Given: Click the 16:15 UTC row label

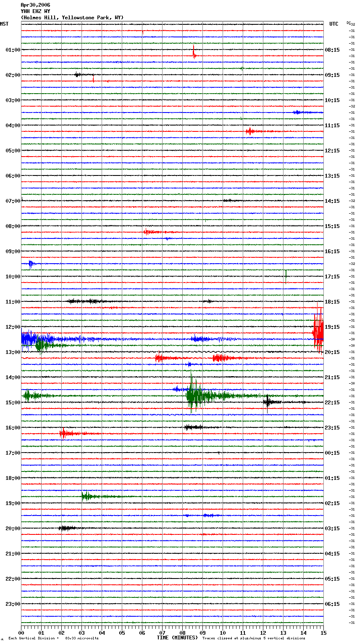Looking at the screenshot, I should click(332, 251).
